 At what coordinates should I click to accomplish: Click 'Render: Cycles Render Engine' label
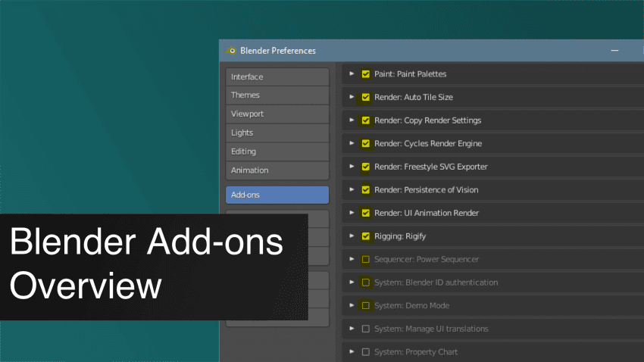428,144
